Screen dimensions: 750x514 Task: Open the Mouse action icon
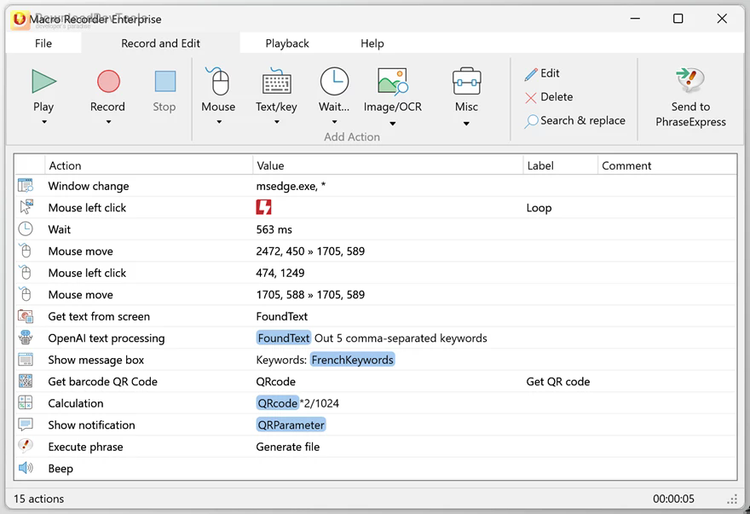(218, 81)
